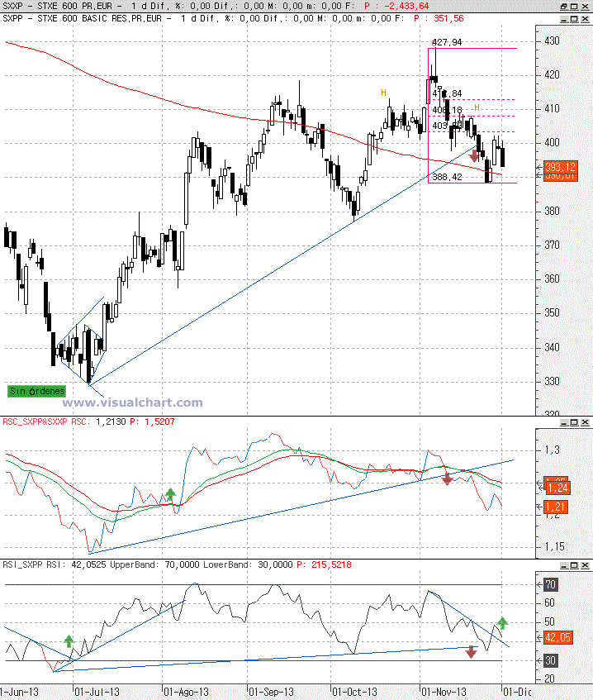Maximize the RSI_SXPP indicator panel

(x=574, y=565)
